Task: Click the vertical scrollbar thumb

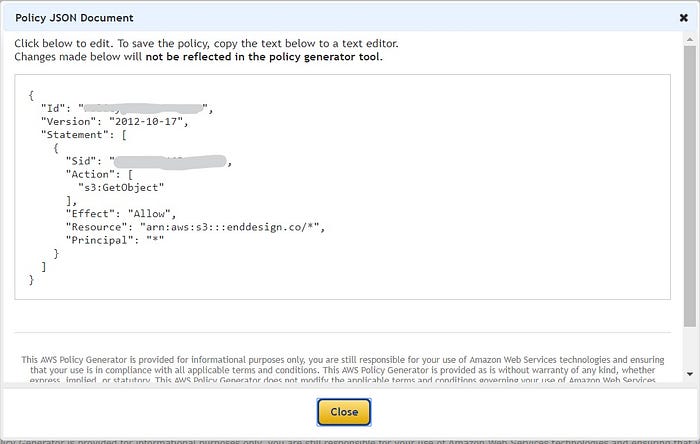Action: point(690,186)
